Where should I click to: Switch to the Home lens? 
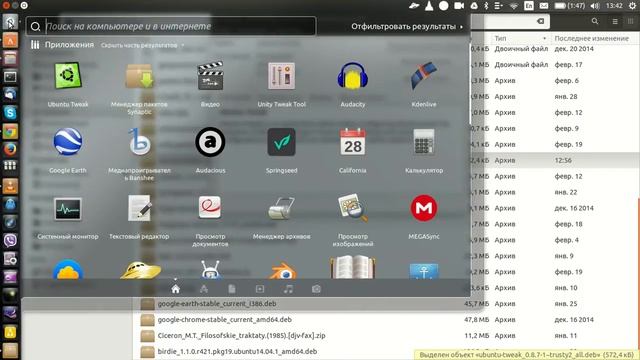(x=176, y=289)
